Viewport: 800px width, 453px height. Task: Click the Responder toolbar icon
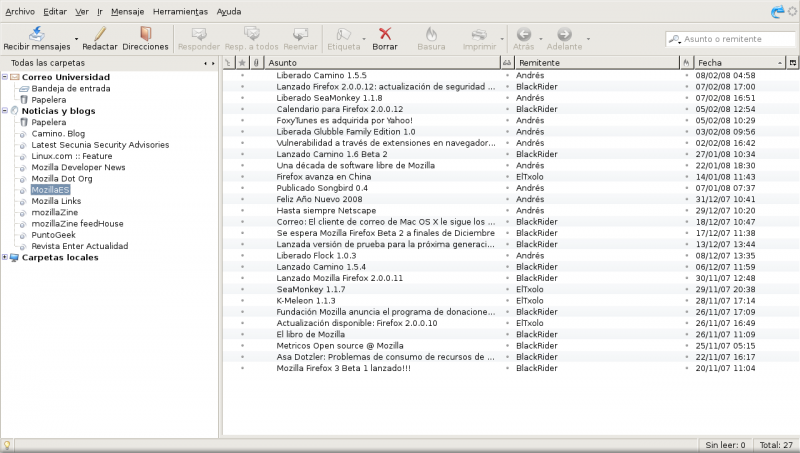[x=198, y=34]
